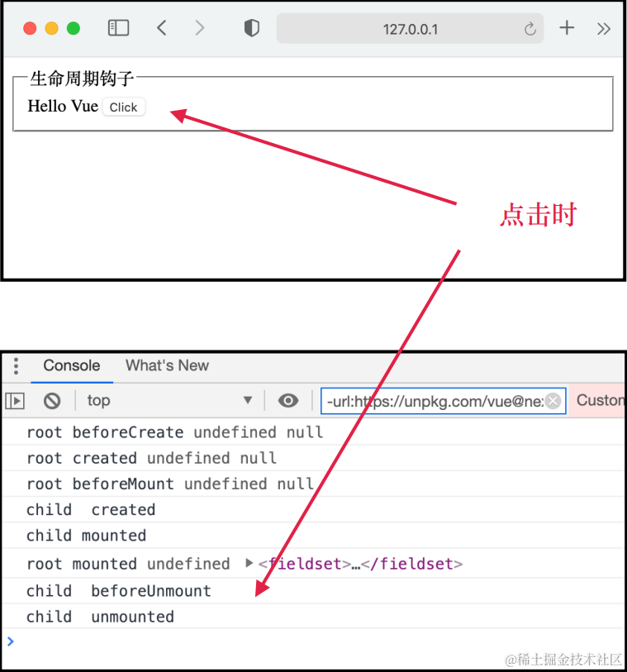Open the DevTools three-dot menu
The image size is (627, 672).
click(x=16, y=366)
